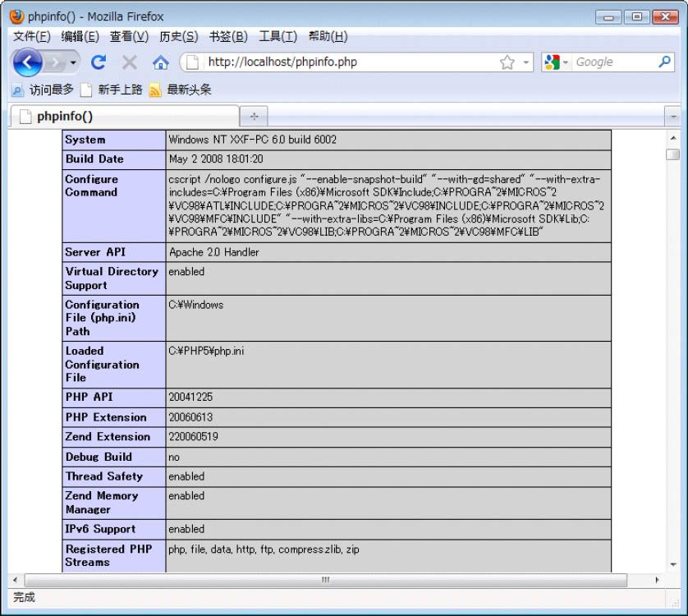
Task: Click the IPv6 Support row label
Action: click(100, 529)
